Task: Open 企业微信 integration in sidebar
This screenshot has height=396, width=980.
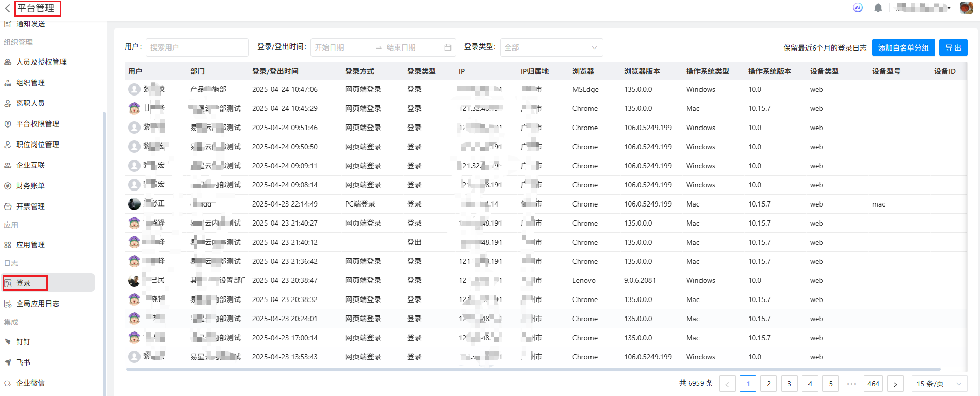Action: pyautogui.click(x=30, y=383)
